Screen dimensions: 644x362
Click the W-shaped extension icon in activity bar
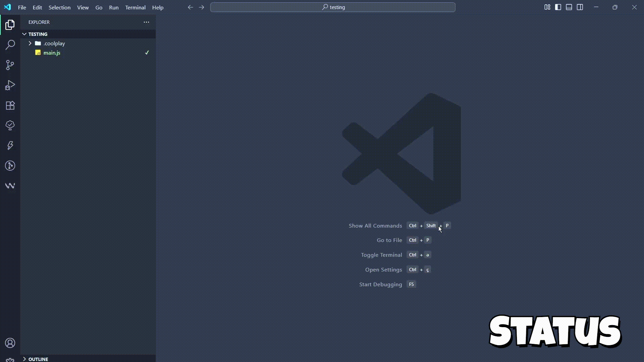point(10,186)
